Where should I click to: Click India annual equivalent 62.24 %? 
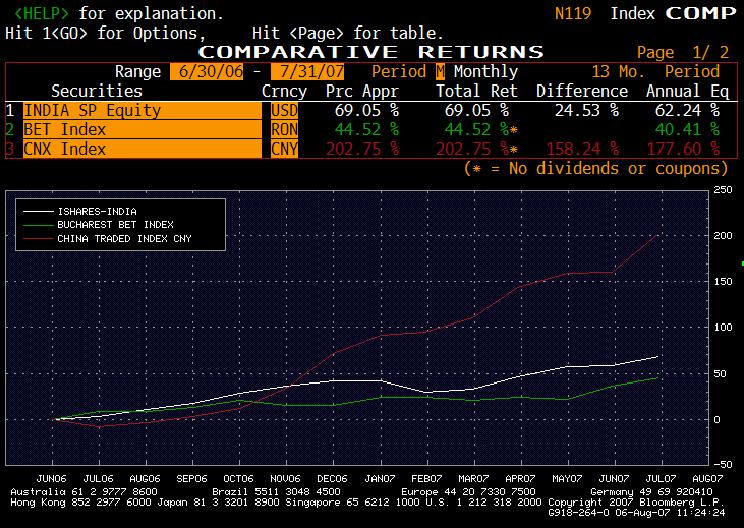688,111
